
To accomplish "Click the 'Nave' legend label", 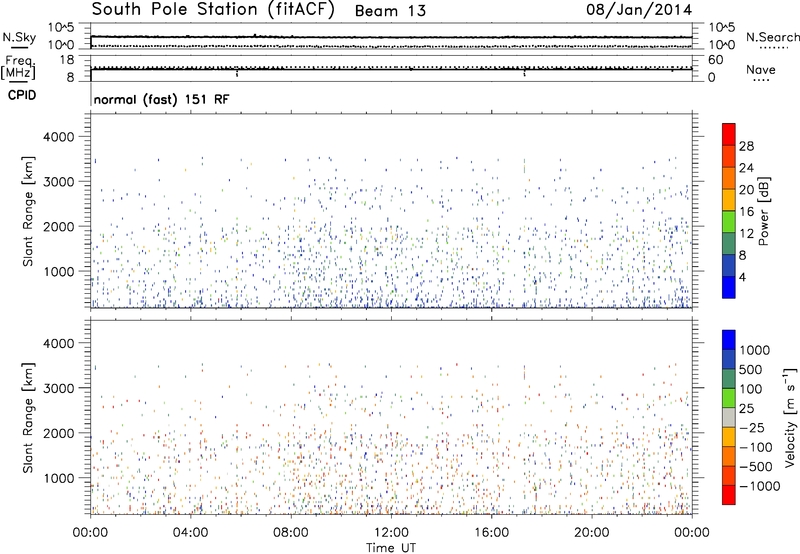I will point(761,70).
